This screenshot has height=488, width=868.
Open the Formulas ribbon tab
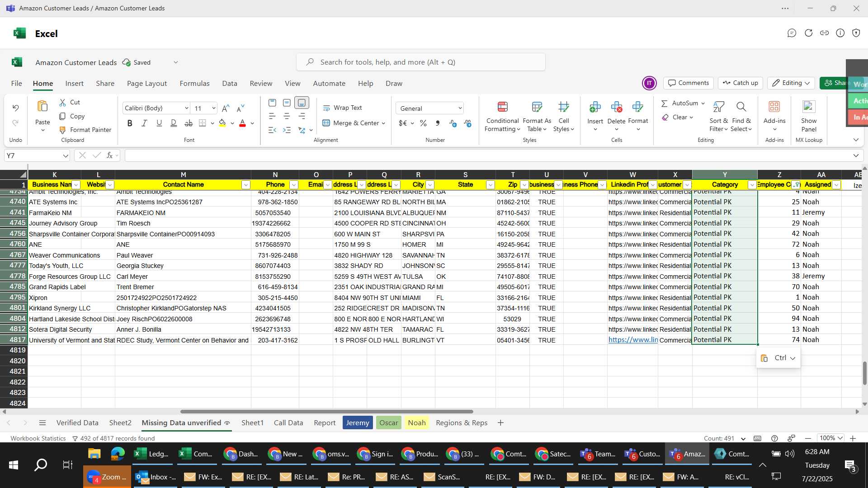[194, 84]
